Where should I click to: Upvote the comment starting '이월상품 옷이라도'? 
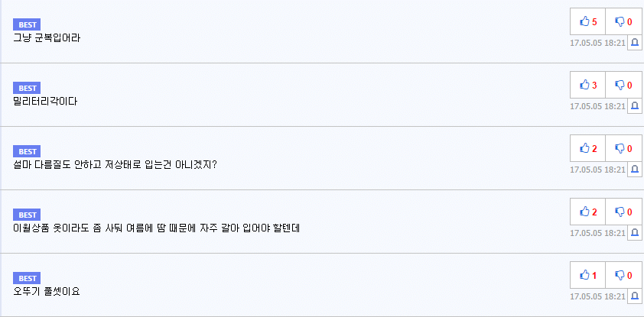[587, 212]
